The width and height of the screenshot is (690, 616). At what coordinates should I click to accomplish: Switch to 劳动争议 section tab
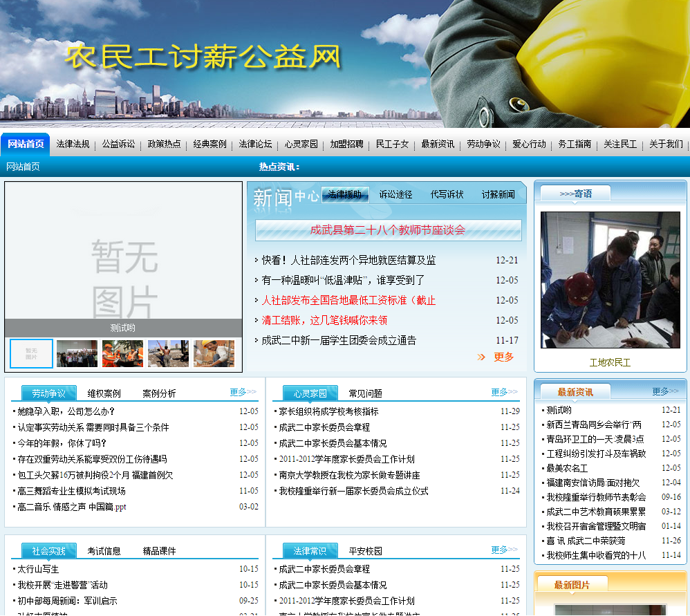[49, 393]
